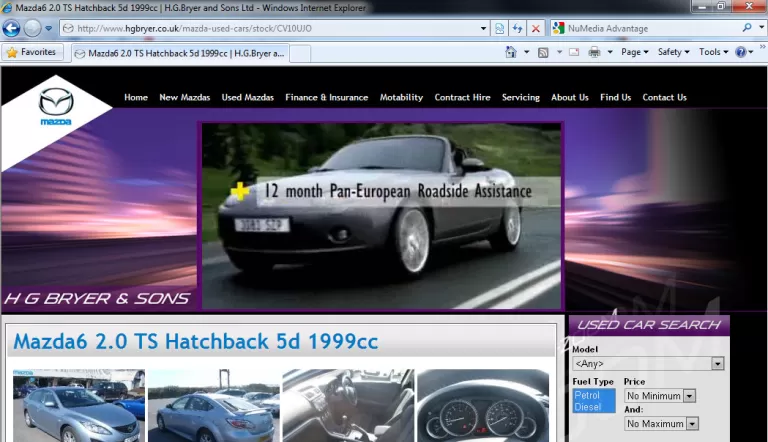This screenshot has width=768, height=442.
Task: Open the Find Us nav link
Action: pos(616,98)
